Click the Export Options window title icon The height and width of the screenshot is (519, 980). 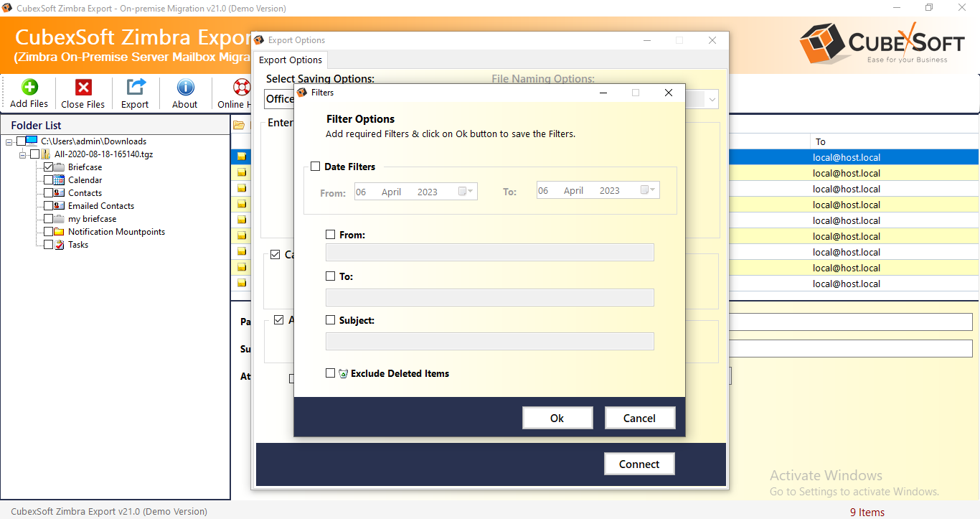point(260,40)
